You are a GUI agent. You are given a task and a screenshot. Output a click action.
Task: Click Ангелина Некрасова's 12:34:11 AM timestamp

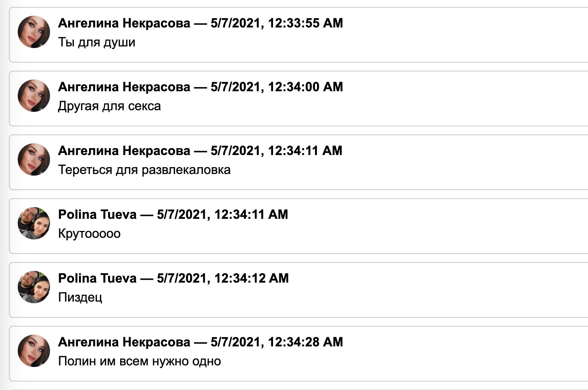(276, 151)
